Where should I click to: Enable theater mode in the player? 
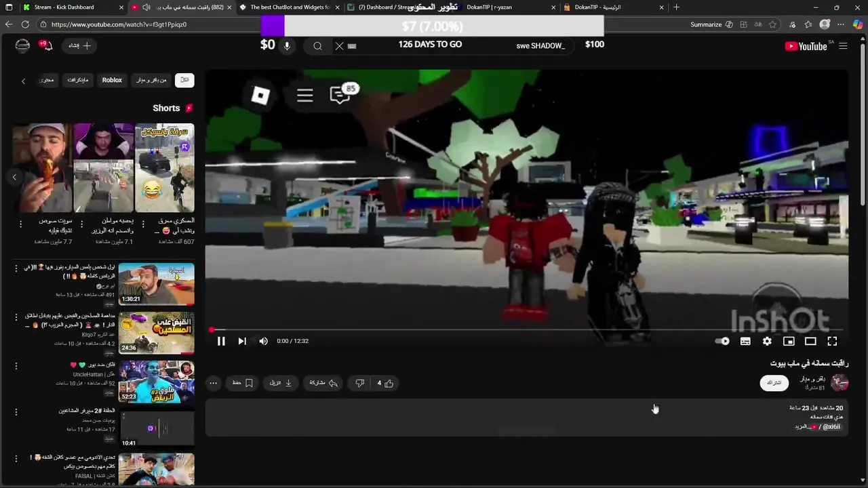[x=810, y=341]
